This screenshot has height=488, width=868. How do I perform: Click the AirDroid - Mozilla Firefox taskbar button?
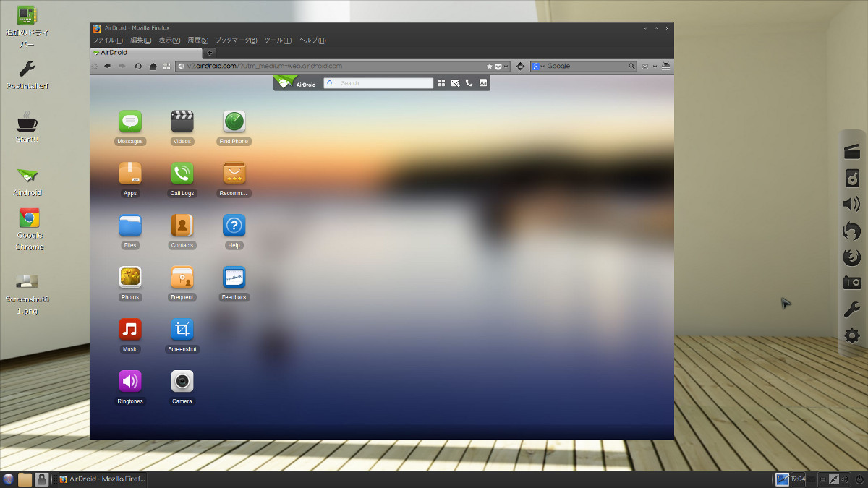click(101, 479)
